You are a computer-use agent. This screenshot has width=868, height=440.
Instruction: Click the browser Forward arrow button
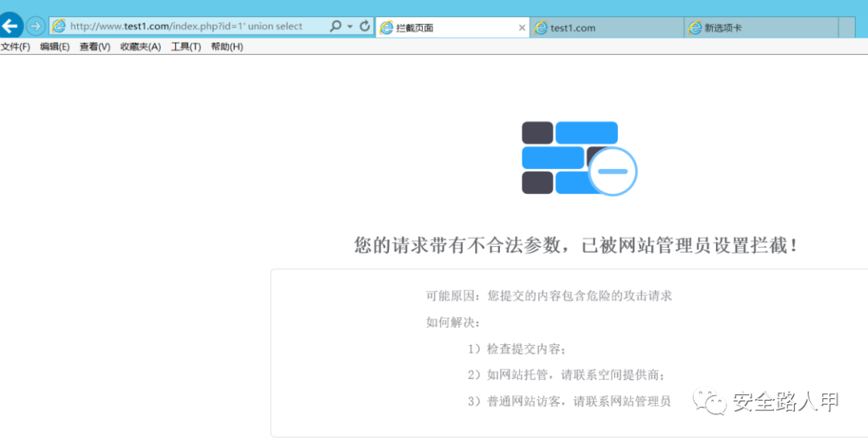[x=35, y=26]
